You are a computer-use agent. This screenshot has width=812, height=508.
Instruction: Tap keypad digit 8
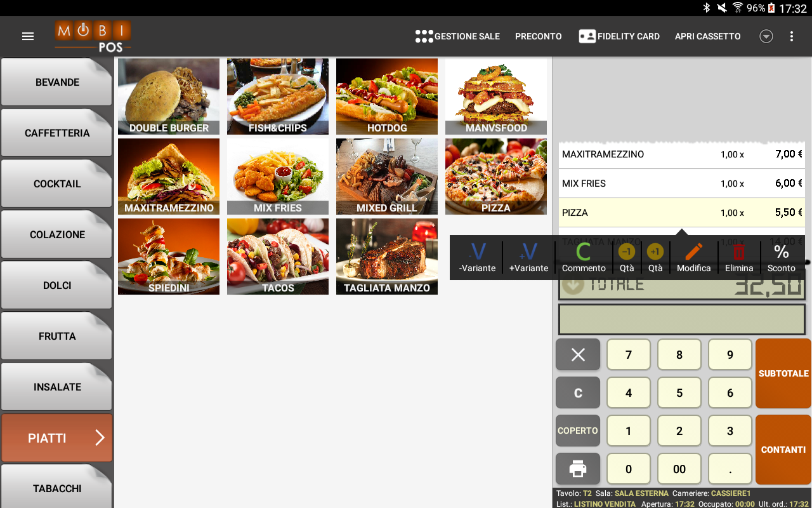point(679,355)
